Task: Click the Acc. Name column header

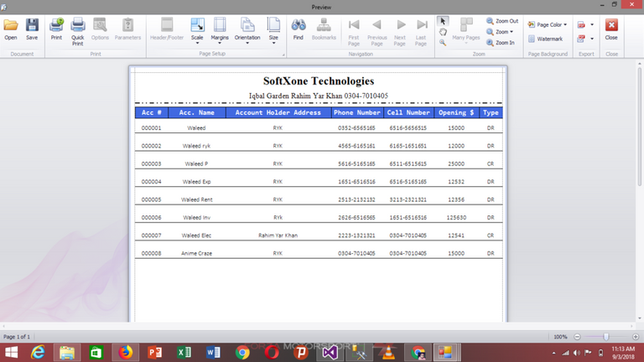Action: pos(197,112)
